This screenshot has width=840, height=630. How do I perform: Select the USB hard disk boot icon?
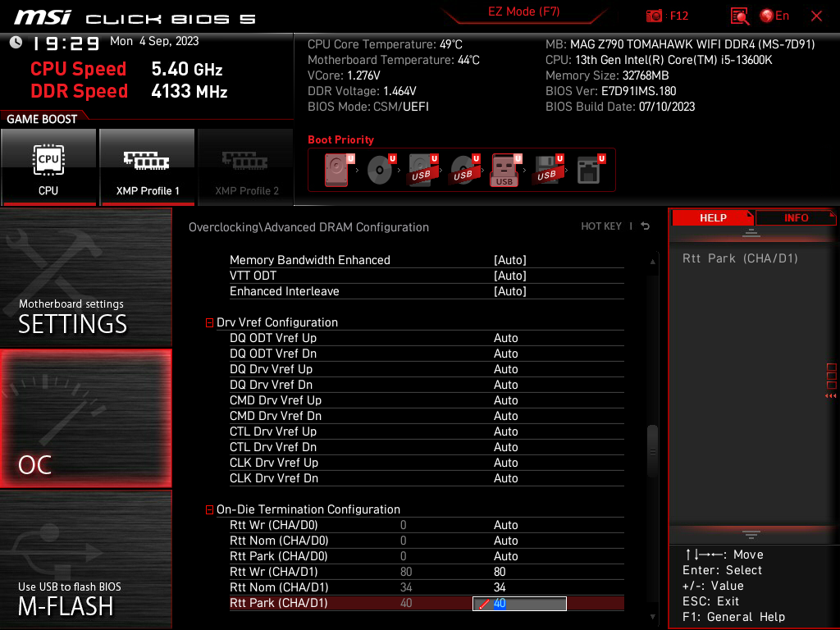tap(422, 170)
